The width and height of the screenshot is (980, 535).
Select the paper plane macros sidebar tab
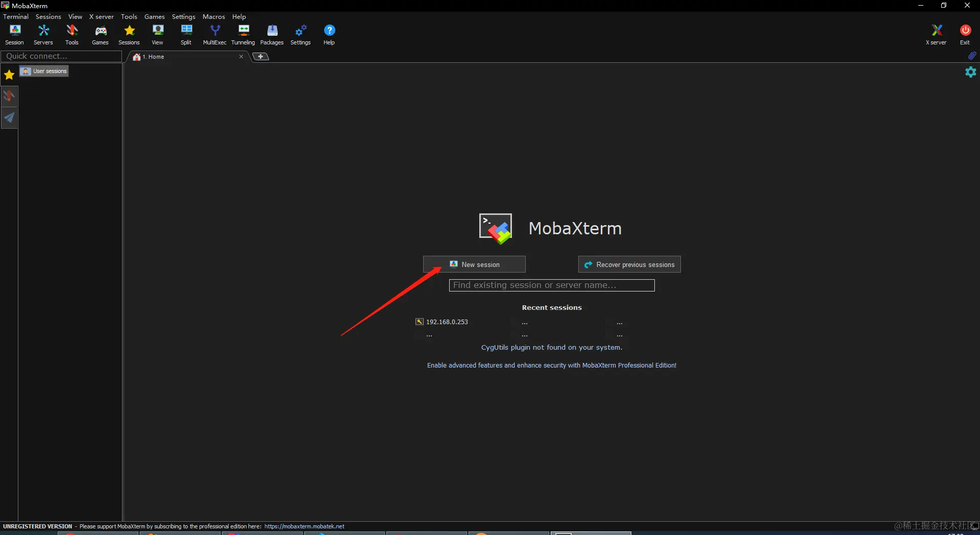[x=9, y=118]
